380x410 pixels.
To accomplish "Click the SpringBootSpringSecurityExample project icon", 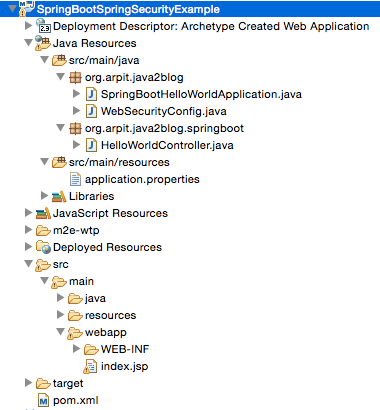I will (26, 9).
